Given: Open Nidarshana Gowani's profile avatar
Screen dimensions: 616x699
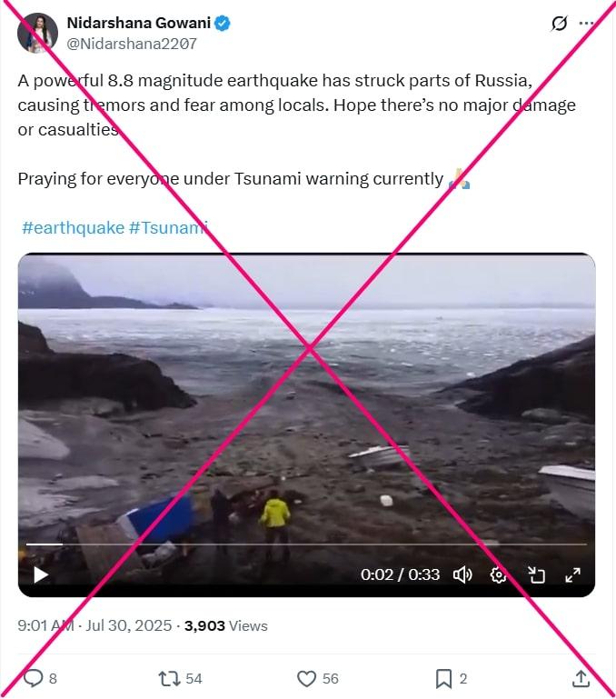Looking at the screenshot, I should pyautogui.click(x=37, y=33).
